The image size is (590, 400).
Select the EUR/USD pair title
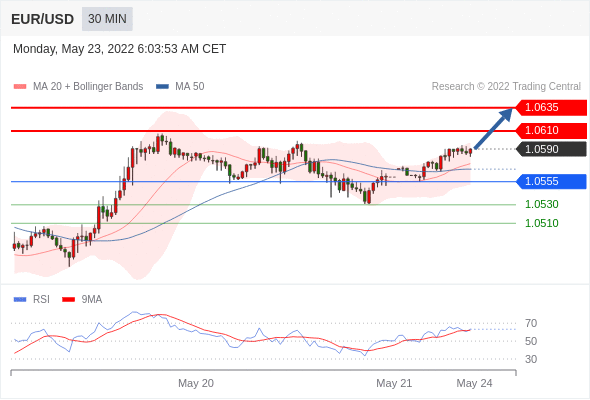[x=43, y=19]
